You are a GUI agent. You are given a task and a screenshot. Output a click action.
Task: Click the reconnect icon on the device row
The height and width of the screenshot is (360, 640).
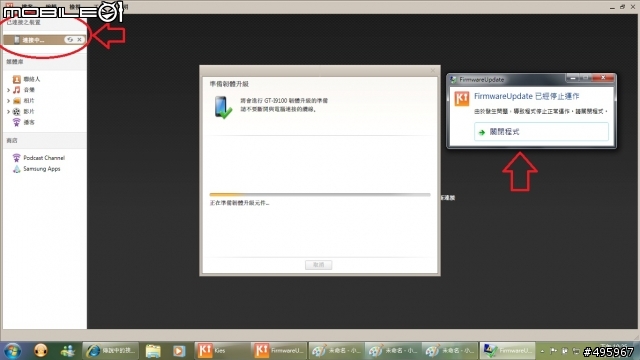click(70, 40)
